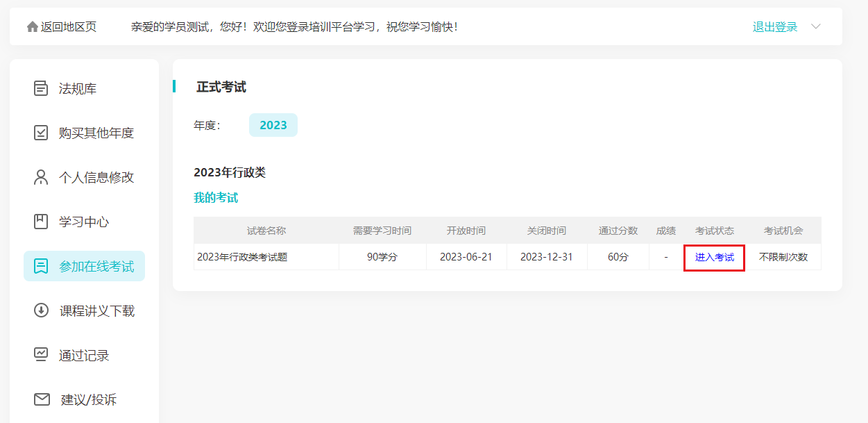868x423 pixels.
Task: Expand the dropdown arrow next to 退出登录
Action: click(x=816, y=27)
